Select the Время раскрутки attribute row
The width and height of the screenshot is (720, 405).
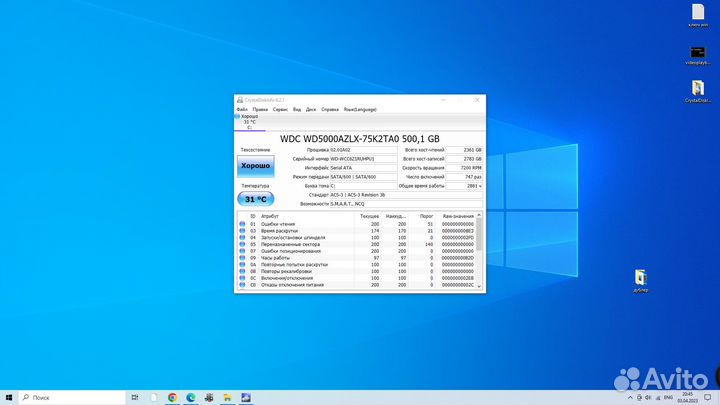(x=357, y=231)
